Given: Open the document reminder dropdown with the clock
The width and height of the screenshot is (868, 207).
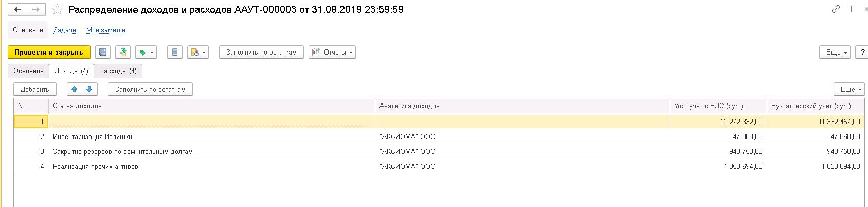Looking at the screenshot, I should (x=198, y=52).
